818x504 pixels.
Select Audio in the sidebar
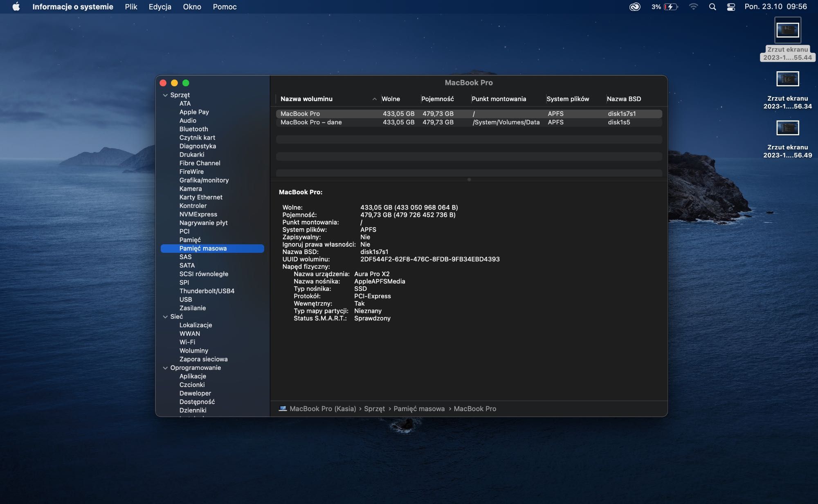click(x=188, y=121)
